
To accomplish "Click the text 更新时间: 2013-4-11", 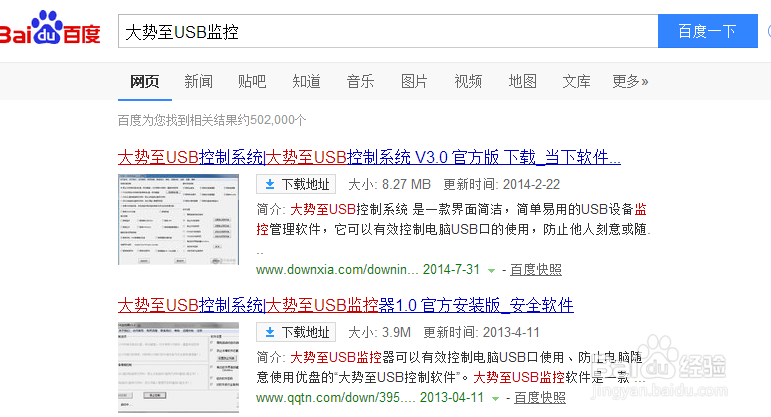I will [481, 332].
